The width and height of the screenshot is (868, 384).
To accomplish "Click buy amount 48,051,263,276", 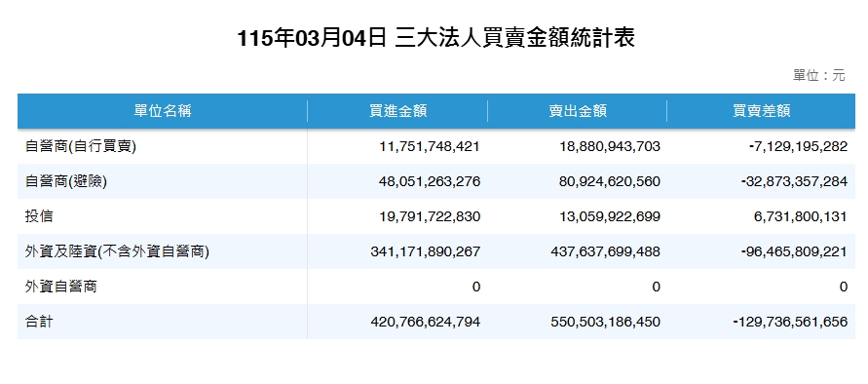I will coord(430,181).
